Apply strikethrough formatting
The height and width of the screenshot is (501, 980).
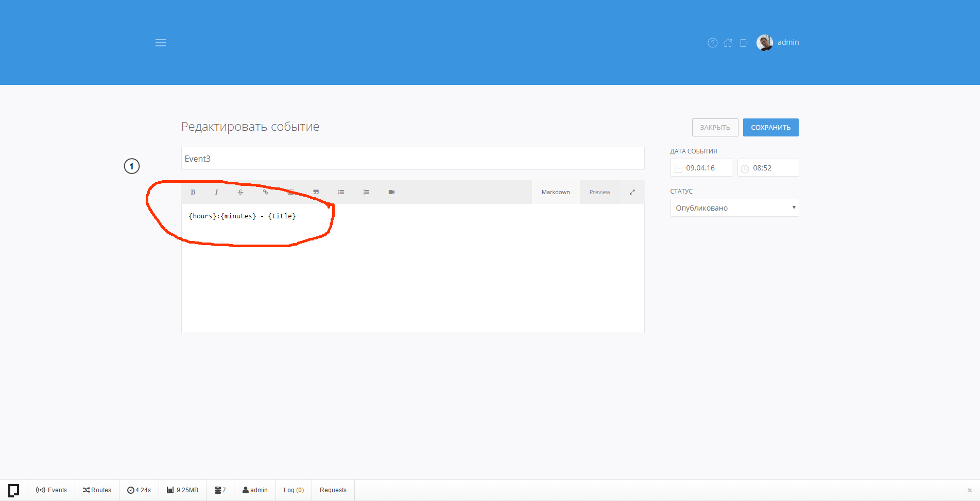coord(240,192)
